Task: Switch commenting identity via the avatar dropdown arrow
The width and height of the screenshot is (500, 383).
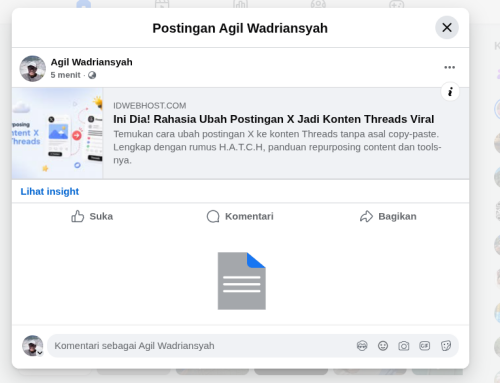Action: click(x=40, y=353)
